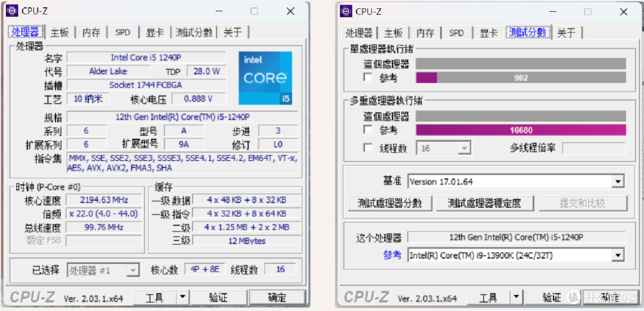This screenshot has height=311, width=644.
Task: Open the 内存 tab in right window
Action: 425,33
